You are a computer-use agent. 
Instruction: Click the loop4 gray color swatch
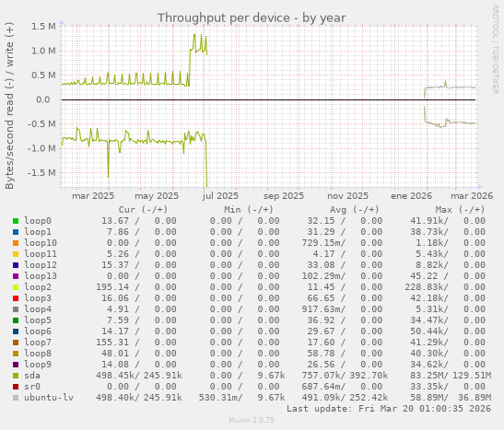click(16, 309)
